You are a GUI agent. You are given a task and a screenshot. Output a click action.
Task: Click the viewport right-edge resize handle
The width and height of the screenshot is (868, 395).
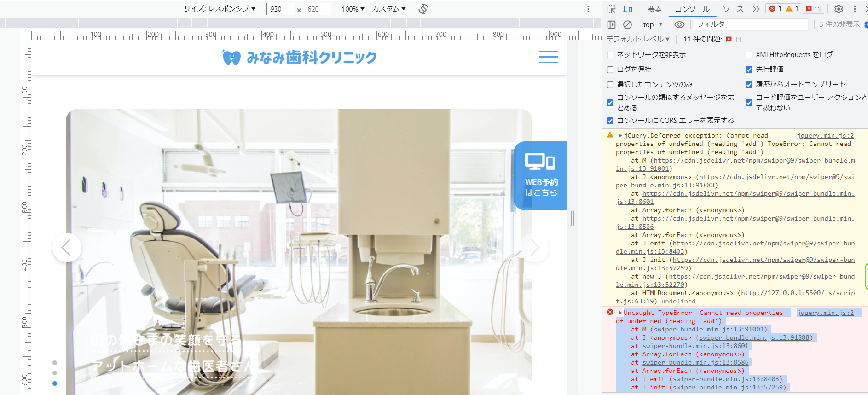(x=572, y=218)
